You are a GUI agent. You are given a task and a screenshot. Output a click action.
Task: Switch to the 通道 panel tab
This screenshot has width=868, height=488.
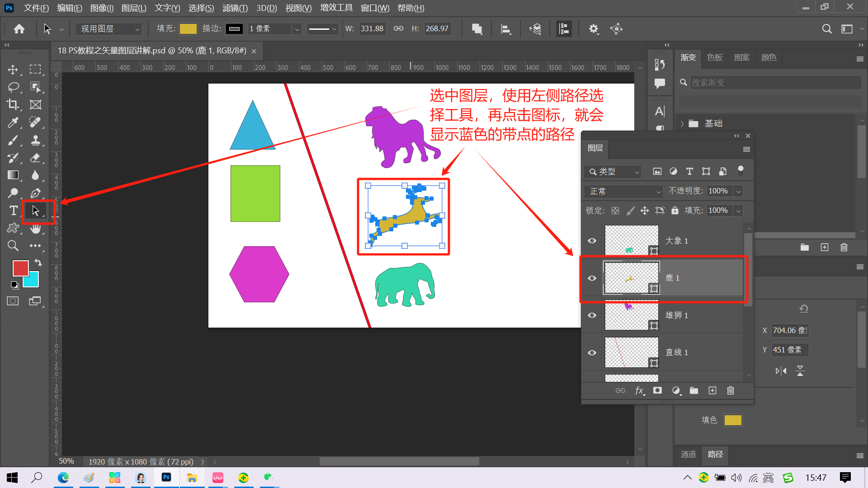(x=688, y=454)
